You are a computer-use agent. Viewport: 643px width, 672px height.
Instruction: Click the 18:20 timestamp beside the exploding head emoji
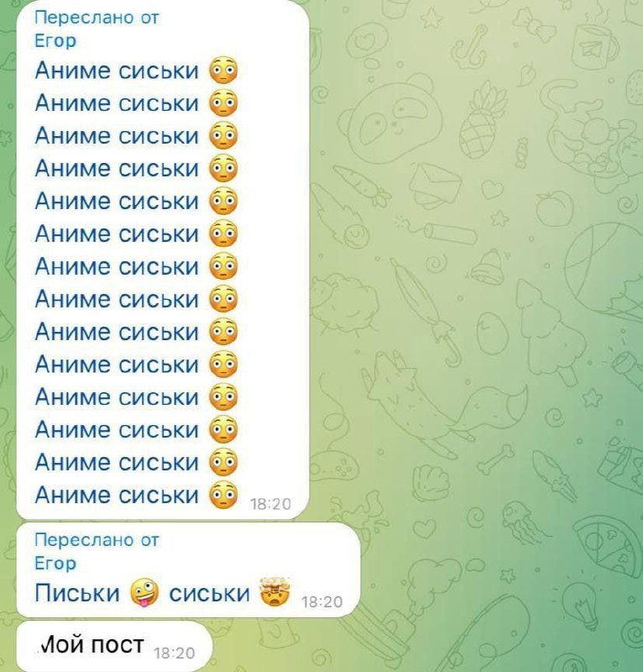(x=321, y=602)
